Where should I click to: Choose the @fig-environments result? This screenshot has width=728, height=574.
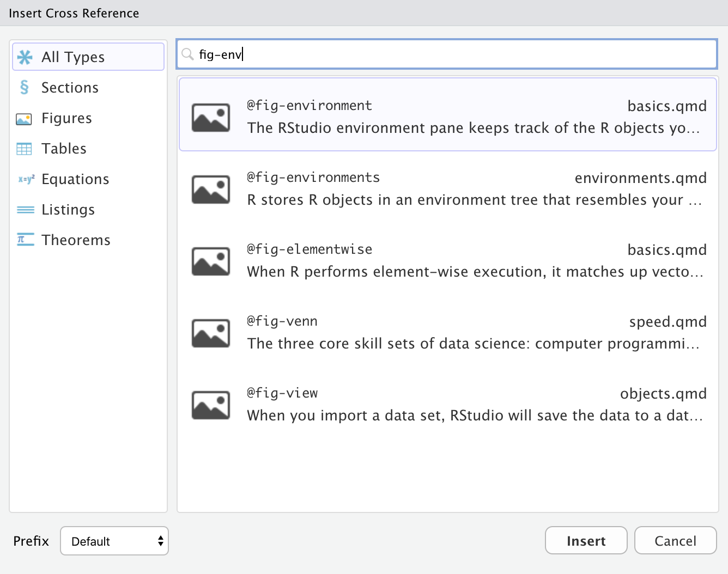(x=447, y=188)
